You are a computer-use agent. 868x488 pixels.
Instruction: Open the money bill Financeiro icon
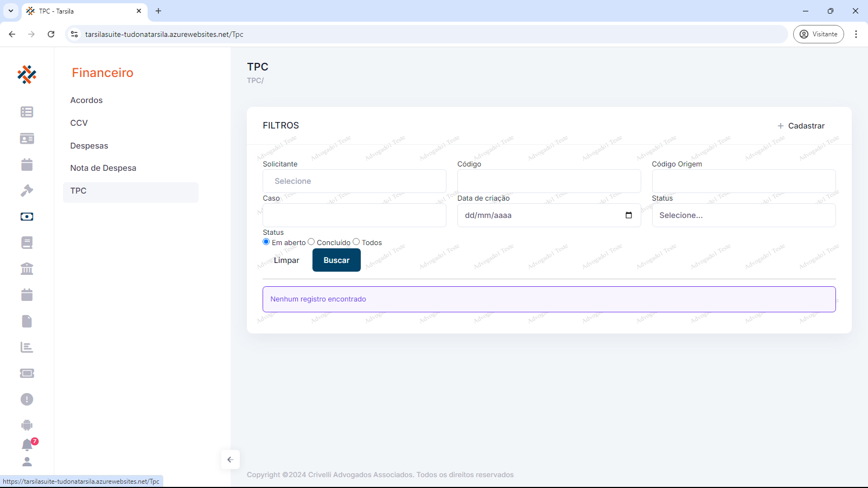pos(27,216)
